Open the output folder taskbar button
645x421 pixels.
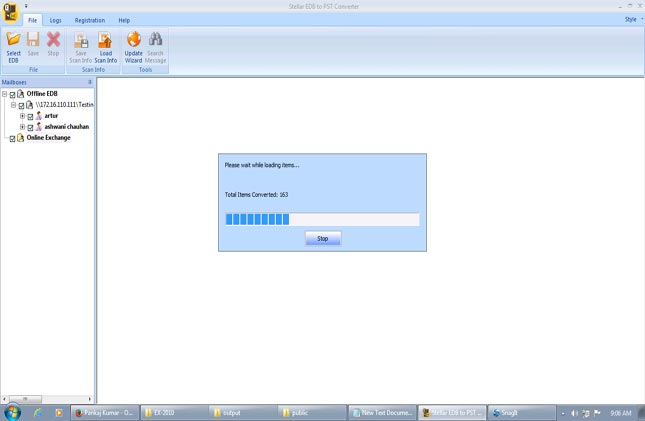coord(243,413)
